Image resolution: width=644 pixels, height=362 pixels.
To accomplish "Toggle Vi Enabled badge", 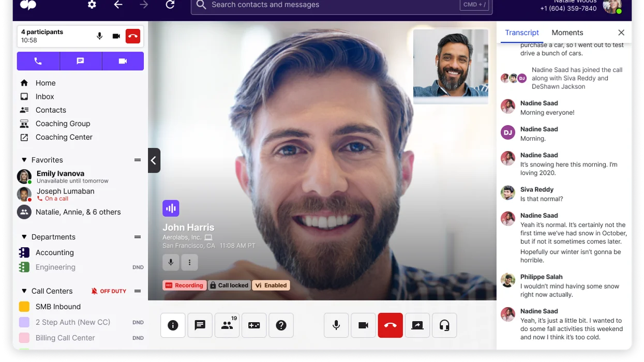I will click(271, 285).
